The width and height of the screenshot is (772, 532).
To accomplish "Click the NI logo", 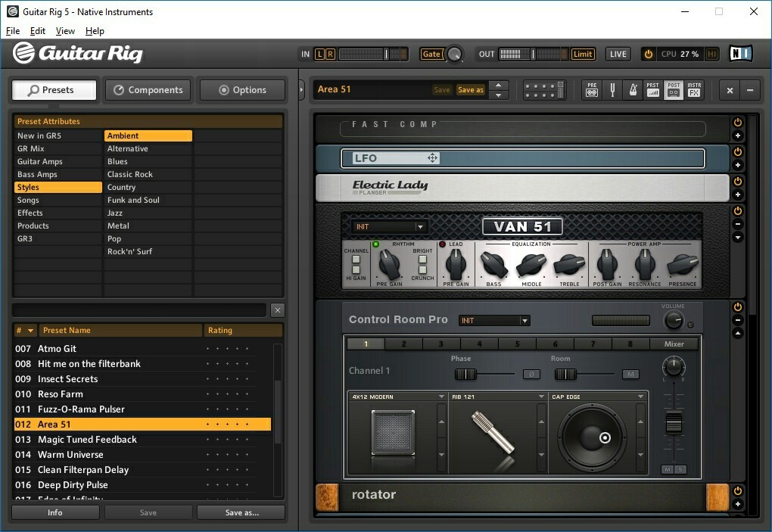I will (740, 54).
